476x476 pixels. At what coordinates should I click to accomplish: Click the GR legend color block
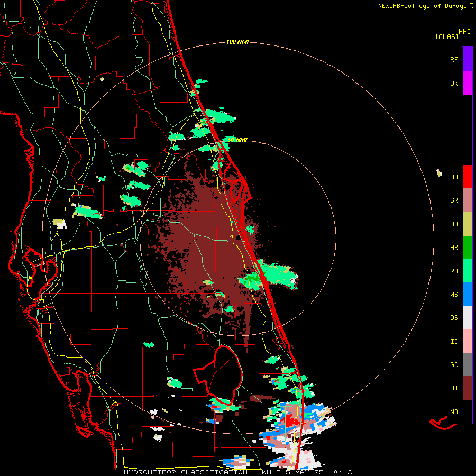[467, 200]
